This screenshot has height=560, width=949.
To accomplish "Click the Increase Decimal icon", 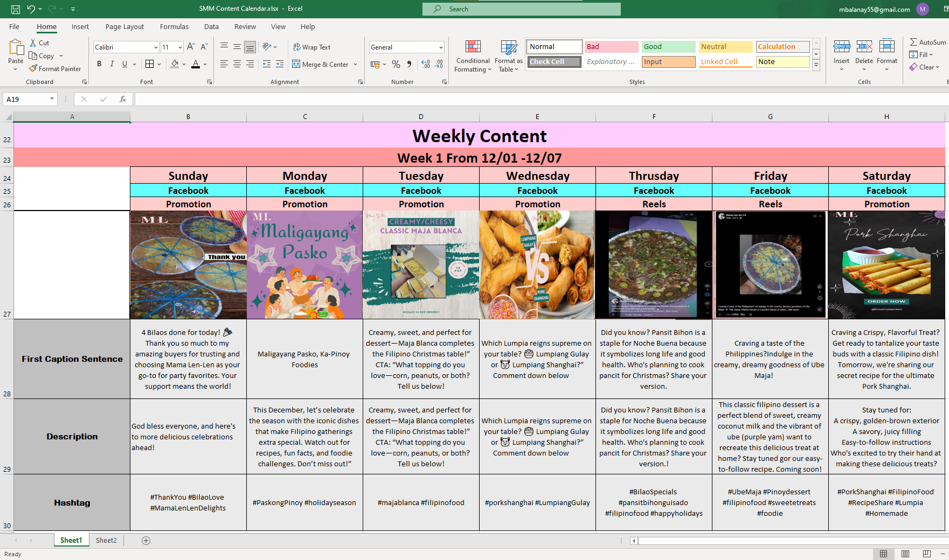I will pyautogui.click(x=426, y=65).
